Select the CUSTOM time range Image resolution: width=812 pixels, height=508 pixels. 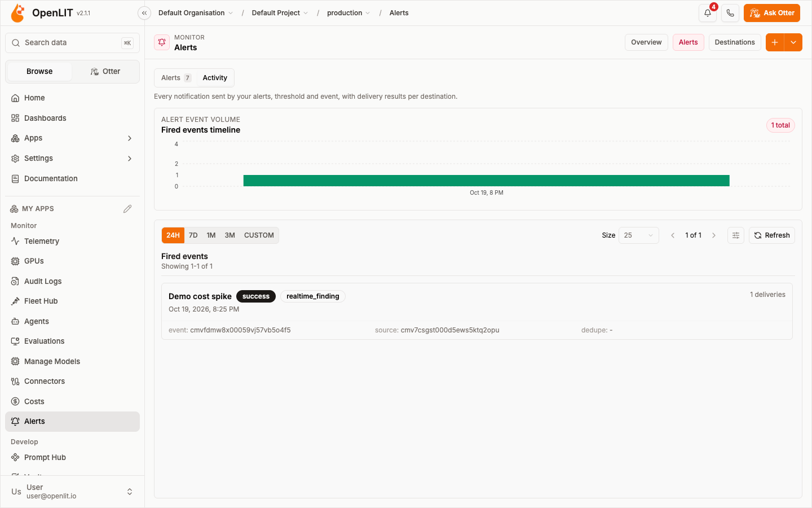coord(259,235)
